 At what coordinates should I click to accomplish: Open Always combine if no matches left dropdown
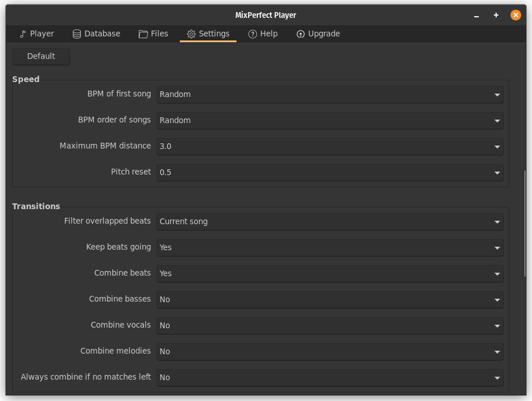330,378
